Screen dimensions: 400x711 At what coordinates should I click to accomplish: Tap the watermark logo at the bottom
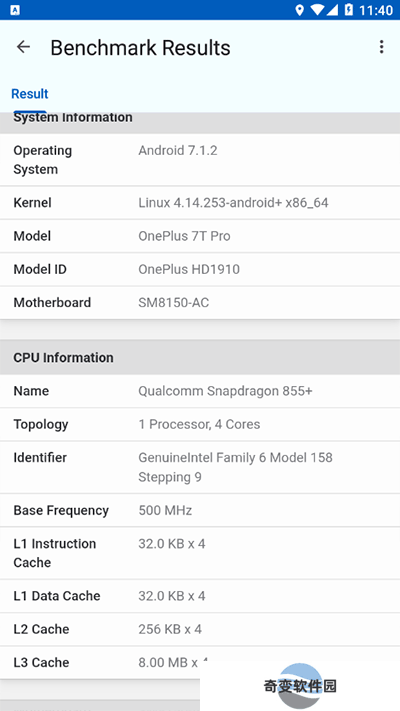pos(300,686)
